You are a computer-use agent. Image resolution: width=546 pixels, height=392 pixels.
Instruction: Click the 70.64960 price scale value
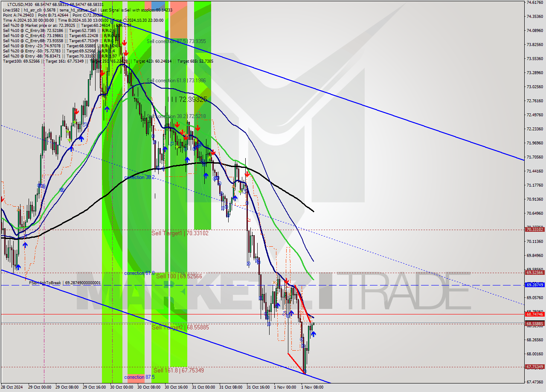tap(535, 213)
